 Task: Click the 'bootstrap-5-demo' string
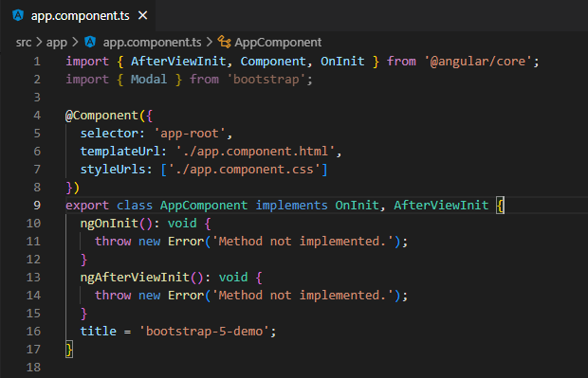[204, 332]
